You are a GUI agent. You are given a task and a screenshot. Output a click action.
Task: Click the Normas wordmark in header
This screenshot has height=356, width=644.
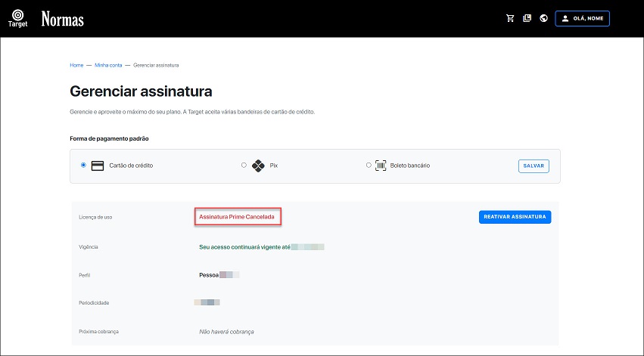(x=63, y=18)
